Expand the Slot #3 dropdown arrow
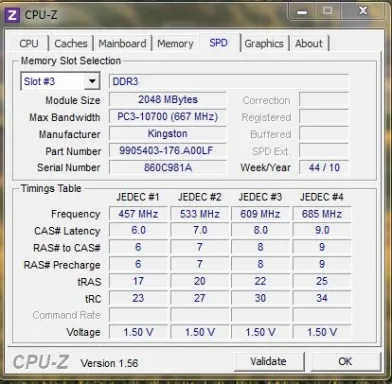This screenshot has width=392, height=384. [x=92, y=81]
